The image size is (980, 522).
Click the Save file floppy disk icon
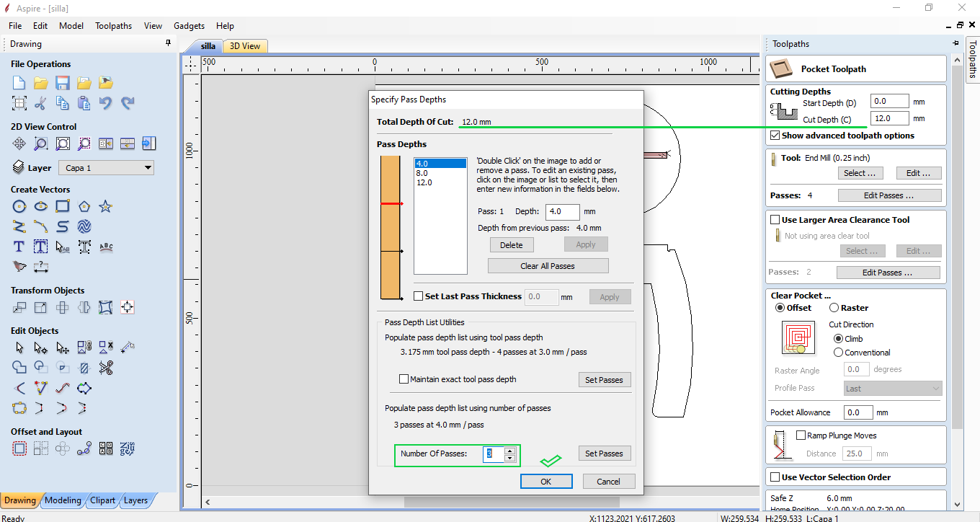[x=63, y=83]
